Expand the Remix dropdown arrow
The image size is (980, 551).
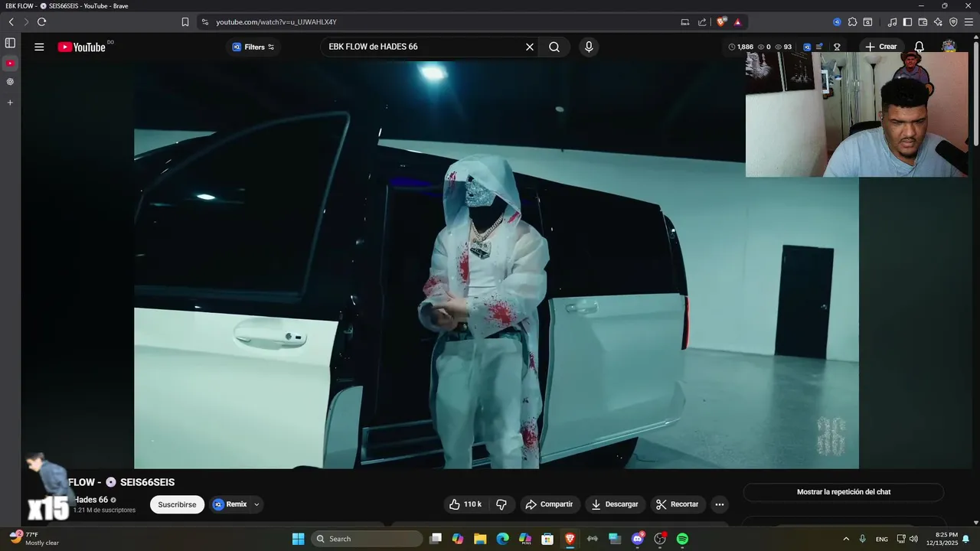257,504
